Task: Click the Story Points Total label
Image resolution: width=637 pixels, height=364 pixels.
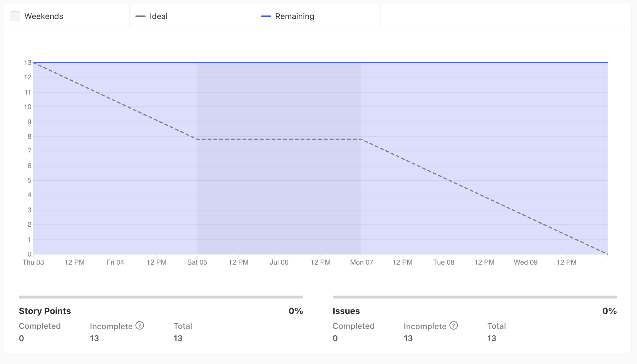Action: point(183,326)
